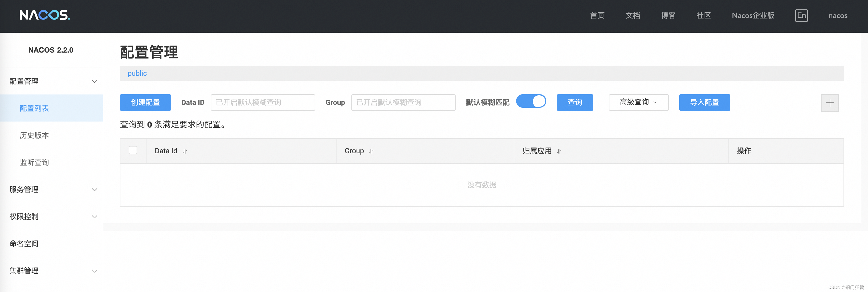Viewport: 868px width, 292px height.
Task: Select the Data Id checkbox
Action: pyautogui.click(x=133, y=150)
